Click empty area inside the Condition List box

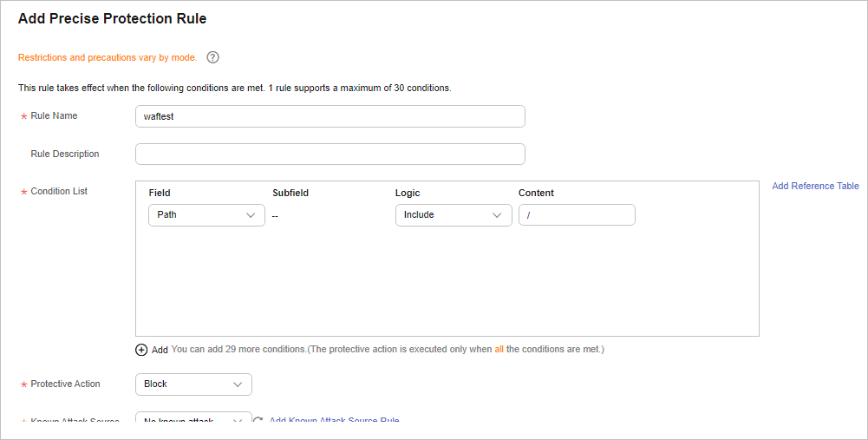pos(447,281)
